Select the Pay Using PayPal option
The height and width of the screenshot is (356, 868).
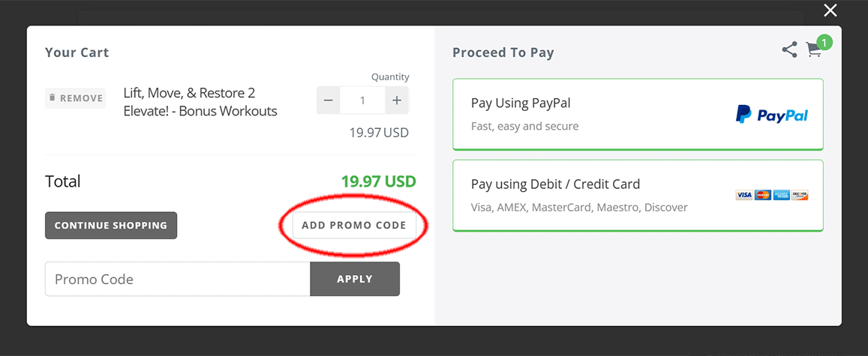tap(638, 115)
